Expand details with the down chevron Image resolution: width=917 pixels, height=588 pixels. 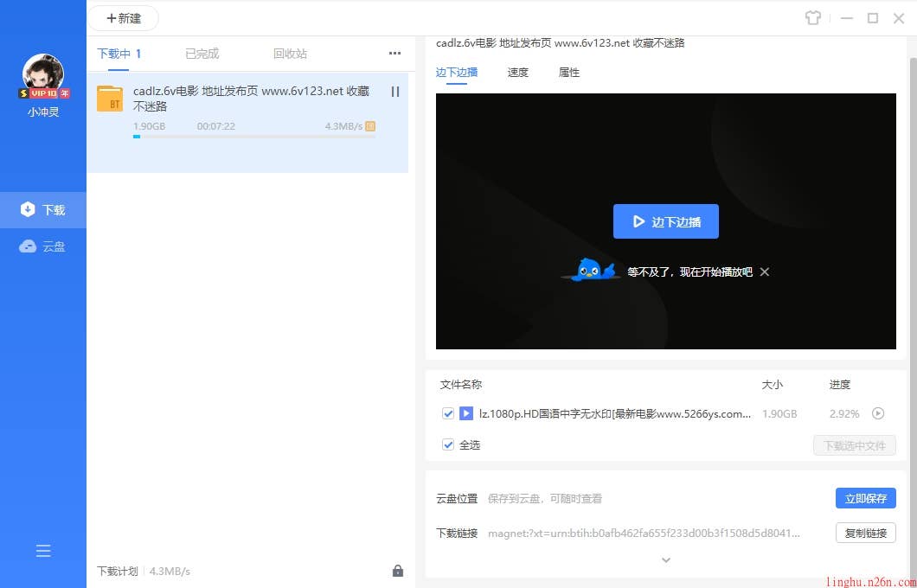[666, 560]
